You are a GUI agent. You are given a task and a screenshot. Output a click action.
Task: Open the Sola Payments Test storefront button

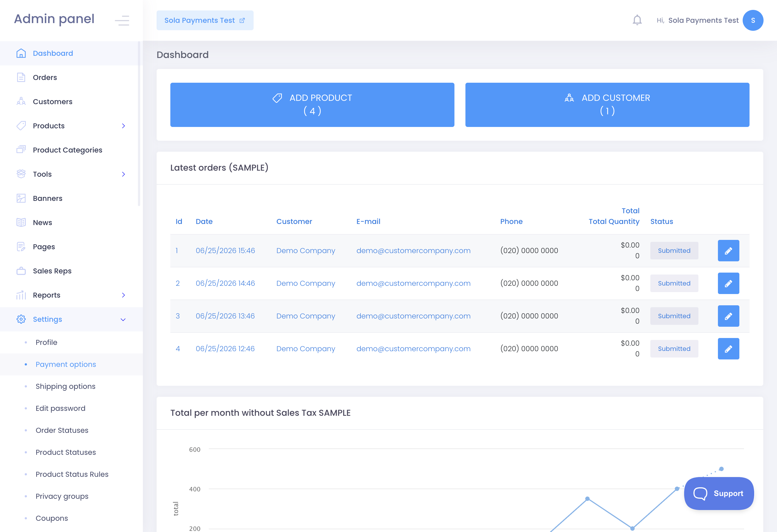(205, 20)
